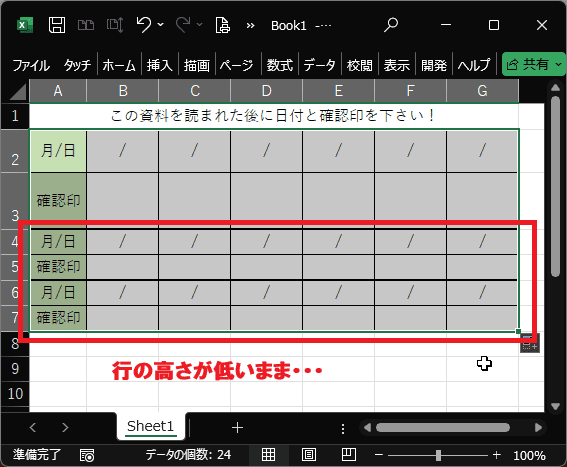The image size is (567, 467).
Task: Click the 月/日 cell in row 4
Action: (x=58, y=242)
